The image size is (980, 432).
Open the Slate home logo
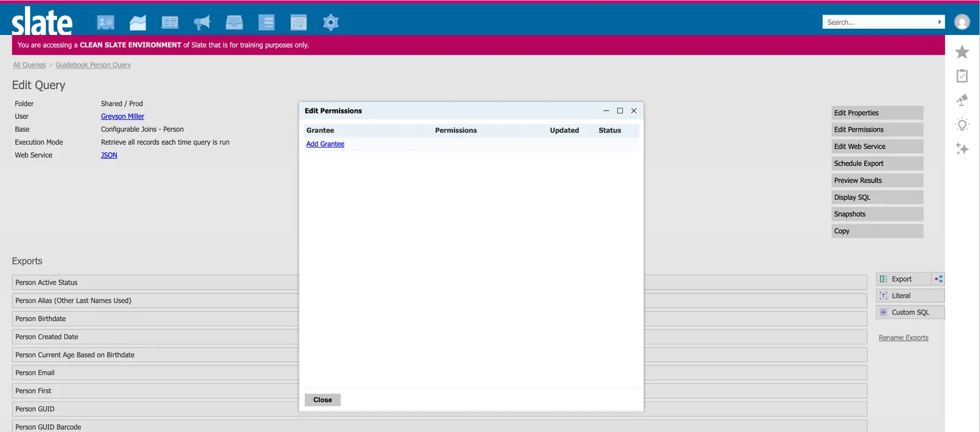coord(42,21)
